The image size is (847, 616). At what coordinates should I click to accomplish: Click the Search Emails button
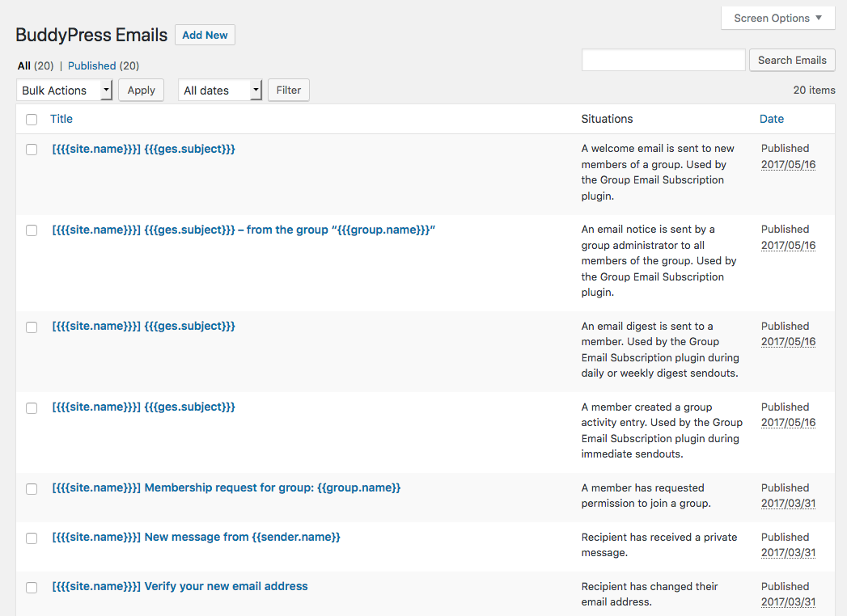pyautogui.click(x=792, y=60)
